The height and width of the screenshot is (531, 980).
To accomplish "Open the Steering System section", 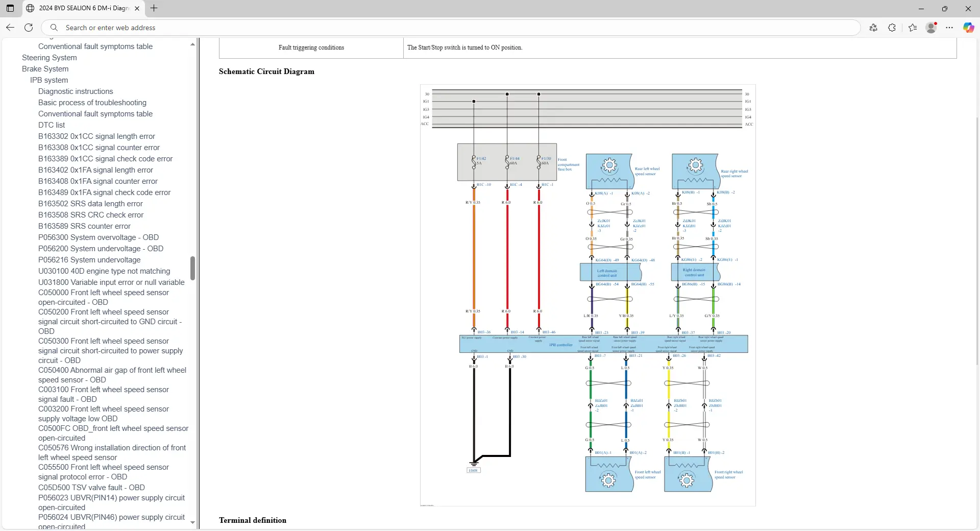I will [49, 58].
